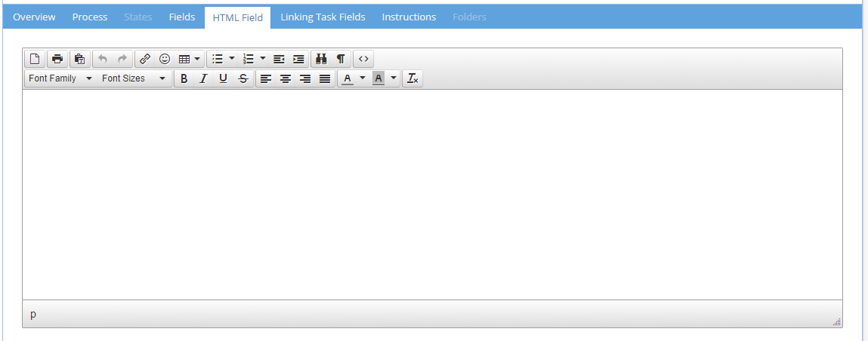Select the HTML Field tab
This screenshot has width=868, height=341.
237,17
